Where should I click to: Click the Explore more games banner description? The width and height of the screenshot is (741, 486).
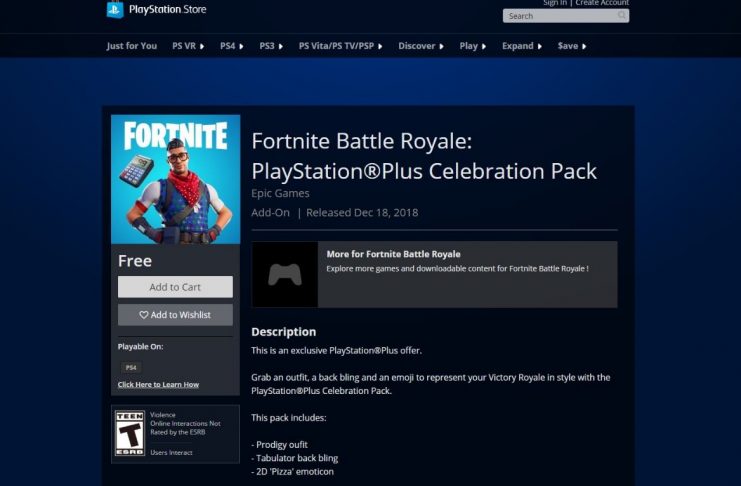[457, 269]
